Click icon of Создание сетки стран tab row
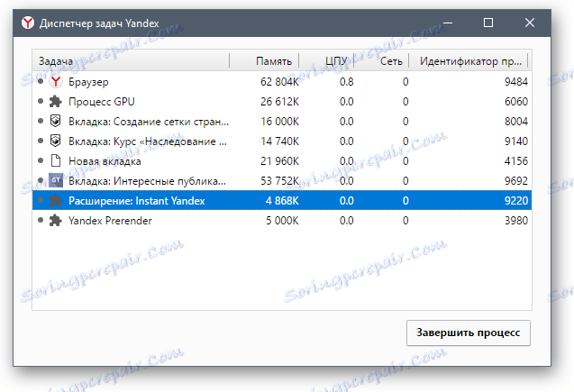Viewport: 574px width, 392px height. pos(55,121)
